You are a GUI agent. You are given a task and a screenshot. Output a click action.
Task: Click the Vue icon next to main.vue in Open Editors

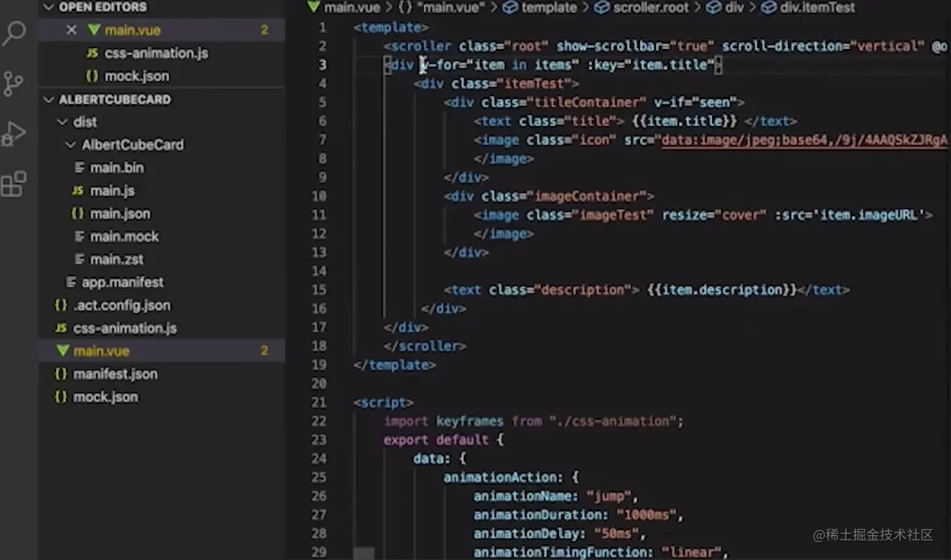pyautogui.click(x=93, y=30)
